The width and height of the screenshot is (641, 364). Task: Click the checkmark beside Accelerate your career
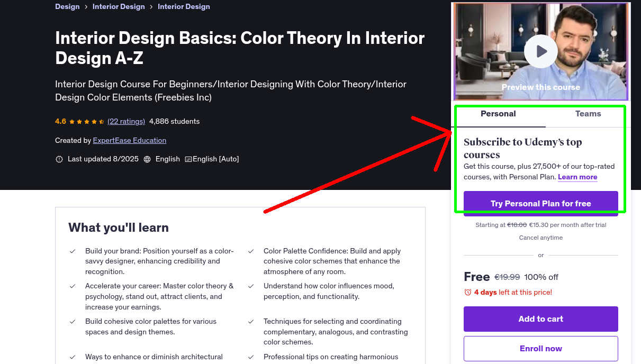click(x=73, y=286)
